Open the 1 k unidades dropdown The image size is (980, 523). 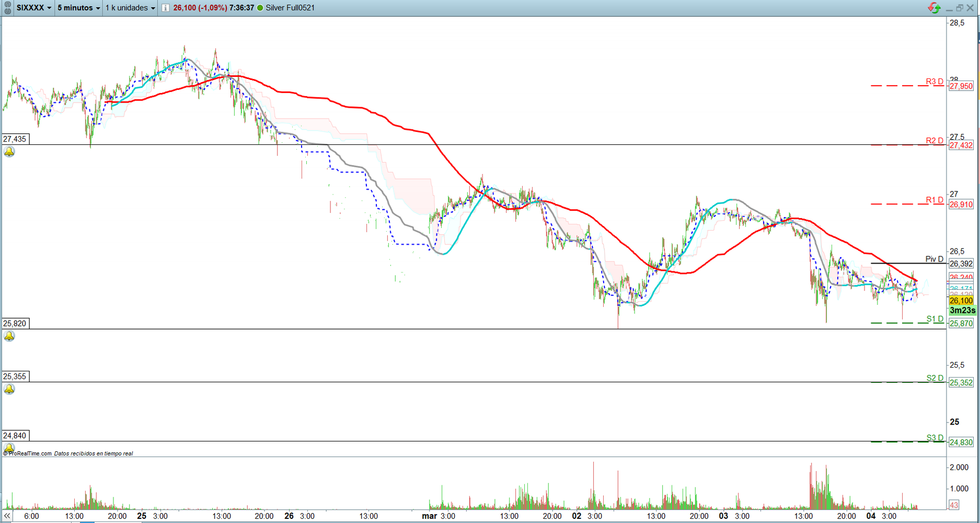(130, 8)
